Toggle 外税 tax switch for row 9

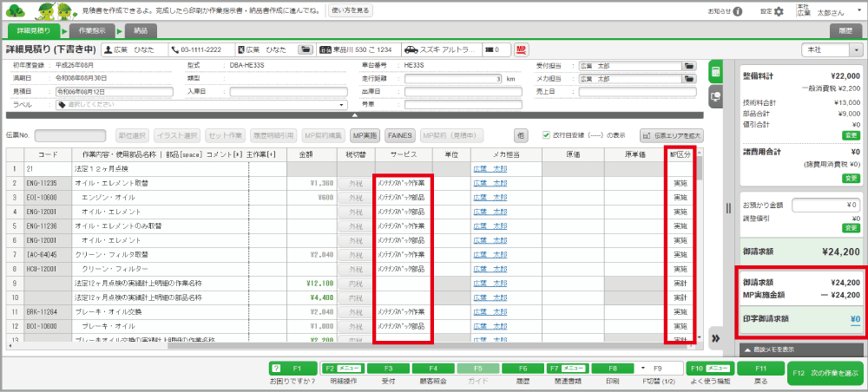[356, 284]
